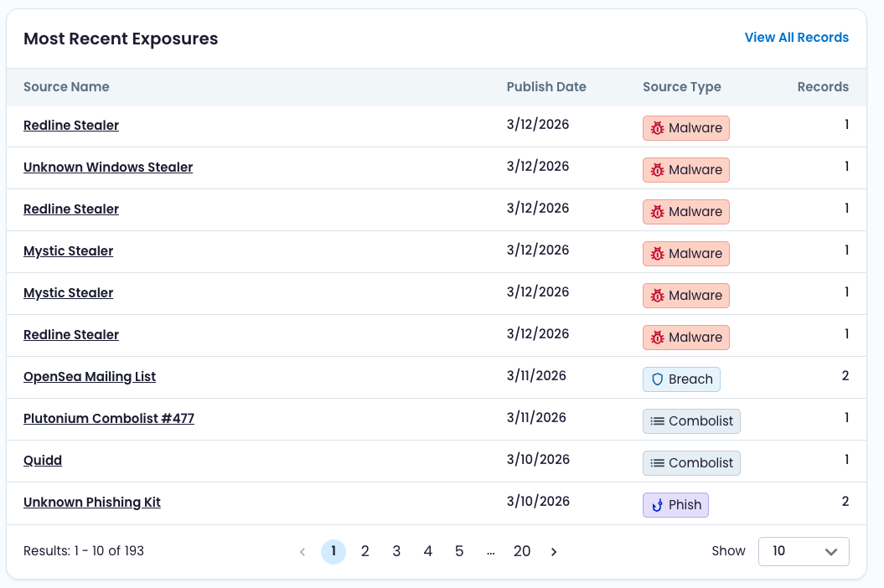Click the Show label near dropdown
The width and height of the screenshot is (884, 588).
(728, 551)
